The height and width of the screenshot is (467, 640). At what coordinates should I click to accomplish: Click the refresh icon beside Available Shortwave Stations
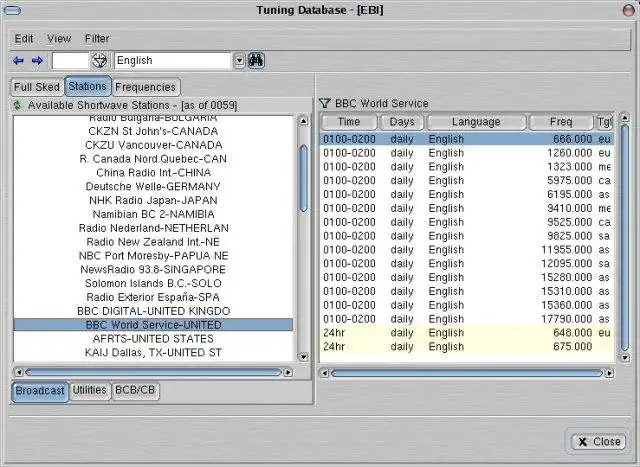pyautogui.click(x=17, y=105)
